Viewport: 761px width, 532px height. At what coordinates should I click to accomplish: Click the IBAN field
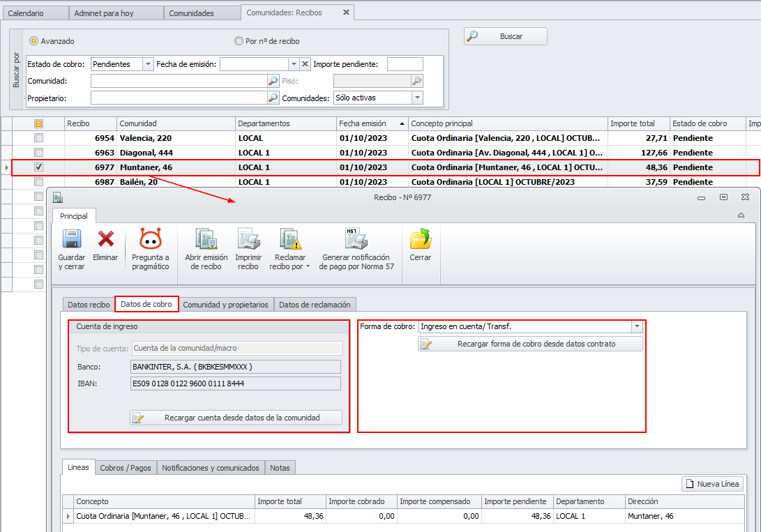click(236, 383)
